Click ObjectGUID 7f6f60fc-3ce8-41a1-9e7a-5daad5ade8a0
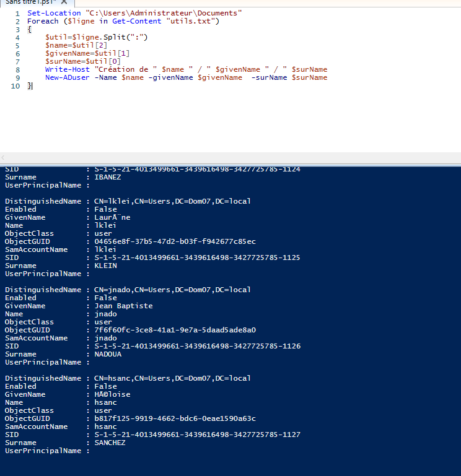 [x=175, y=330]
